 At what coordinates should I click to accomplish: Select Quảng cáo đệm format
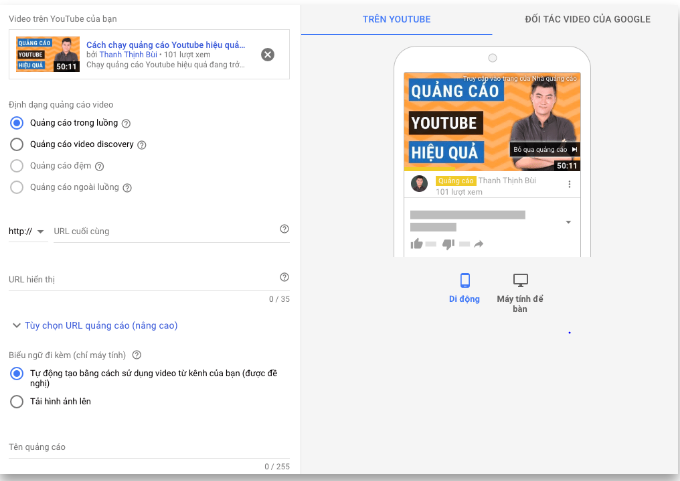16,166
